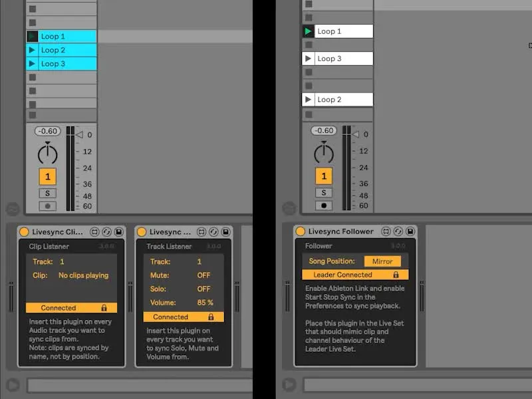Arm recording on the track with white clips
Screen dimensions: 532x399
[x=324, y=205]
